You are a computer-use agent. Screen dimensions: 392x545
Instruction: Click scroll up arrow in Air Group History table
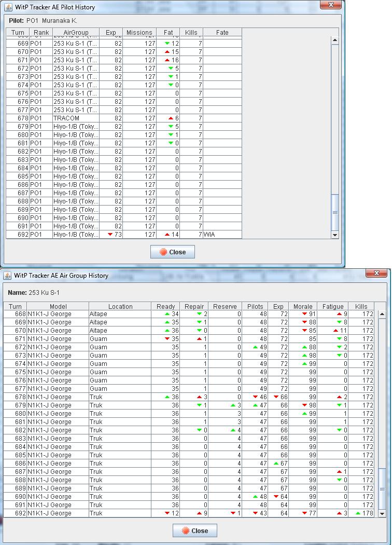(x=382, y=314)
